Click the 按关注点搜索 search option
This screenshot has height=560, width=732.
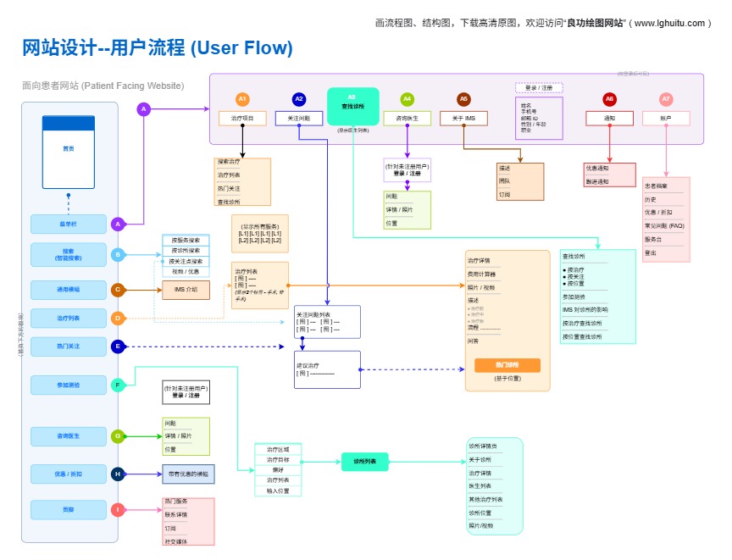186,261
